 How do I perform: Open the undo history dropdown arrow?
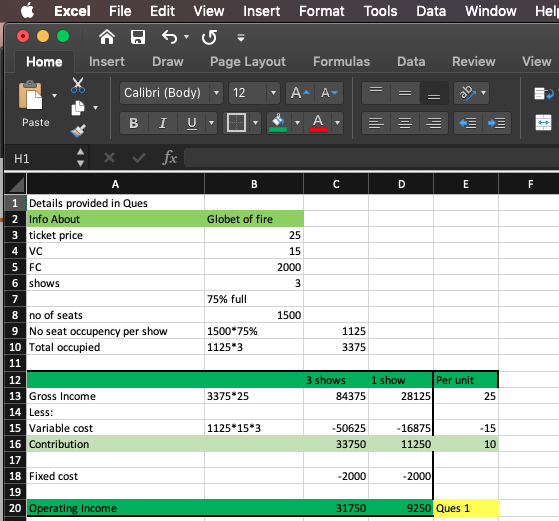[186, 37]
